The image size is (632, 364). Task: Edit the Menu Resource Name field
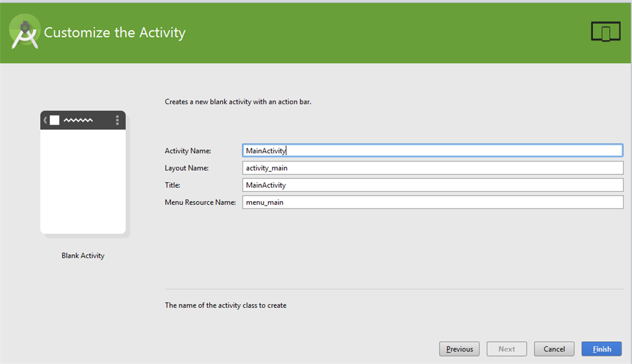[x=432, y=202]
